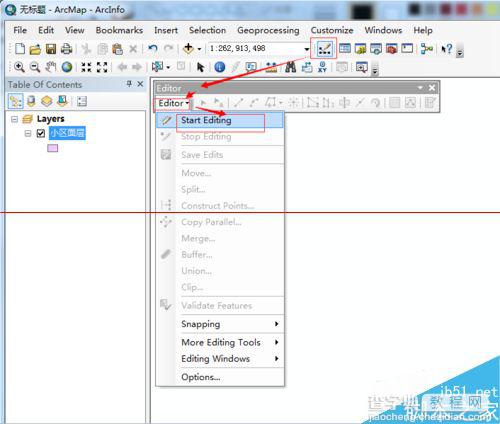Click List By Source icon
Screen dimensions: 500x424
click(31, 101)
